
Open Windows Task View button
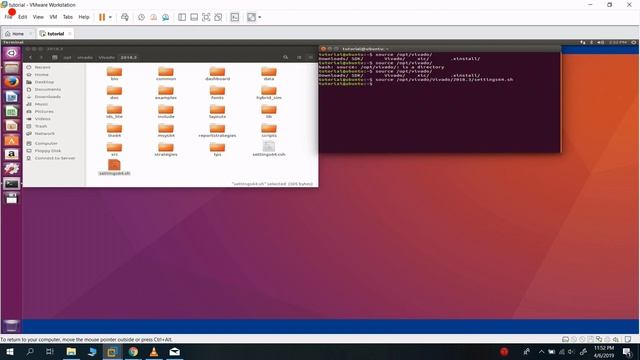(x=50, y=352)
